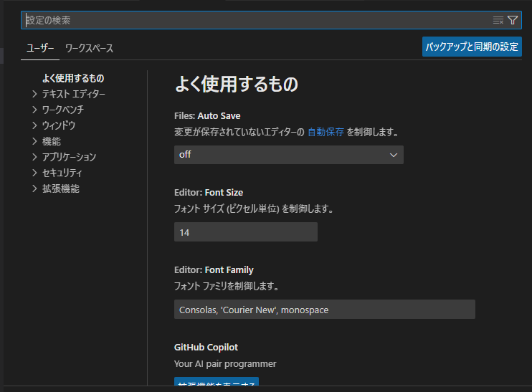Click the clear settings search input icon
The image size is (532, 392).
tap(498, 20)
